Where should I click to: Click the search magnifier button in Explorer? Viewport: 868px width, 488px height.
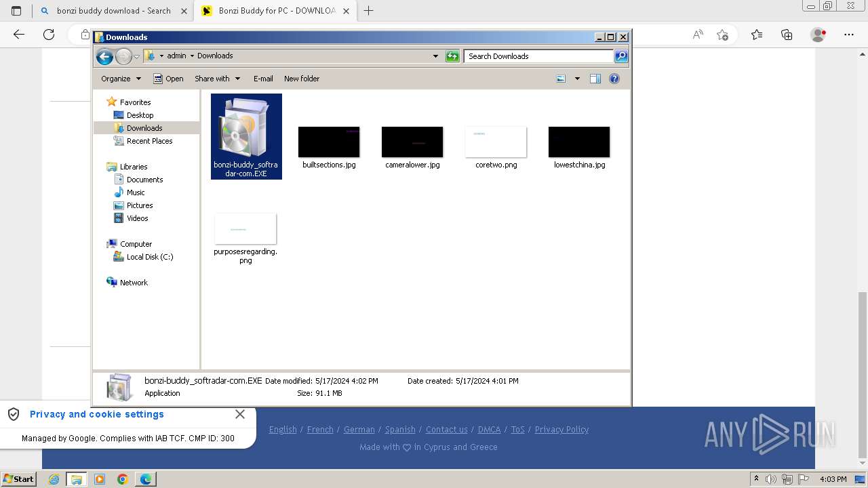[x=621, y=56]
